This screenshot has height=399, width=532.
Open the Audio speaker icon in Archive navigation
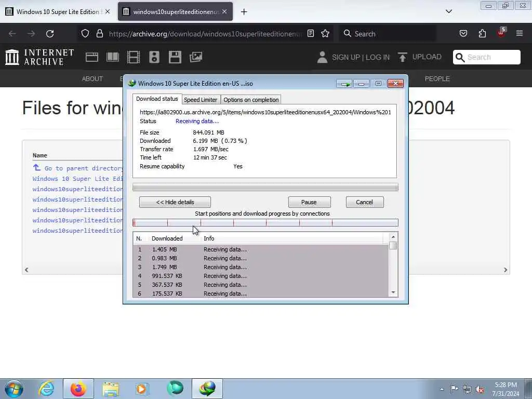pos(154,57)
